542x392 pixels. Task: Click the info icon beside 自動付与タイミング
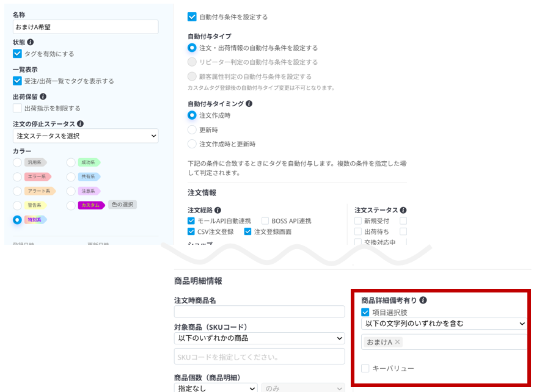(x=251, y=104)
